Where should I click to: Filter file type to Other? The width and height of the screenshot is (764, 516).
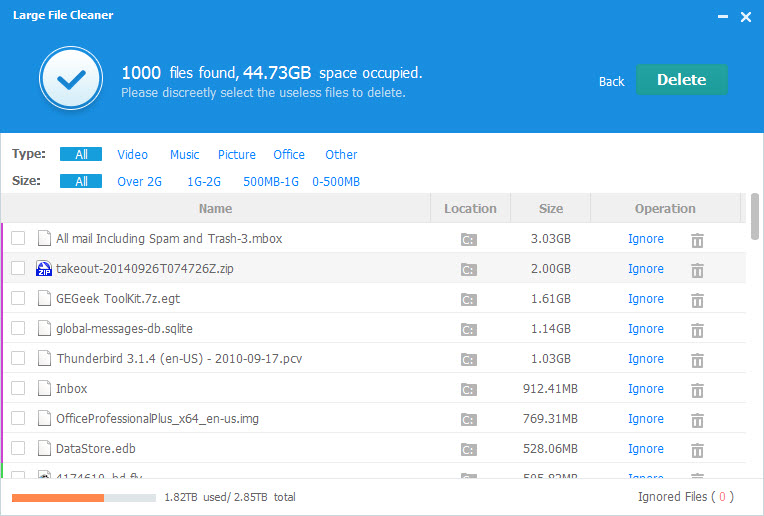pyautogui.click(x=341, y=154)
